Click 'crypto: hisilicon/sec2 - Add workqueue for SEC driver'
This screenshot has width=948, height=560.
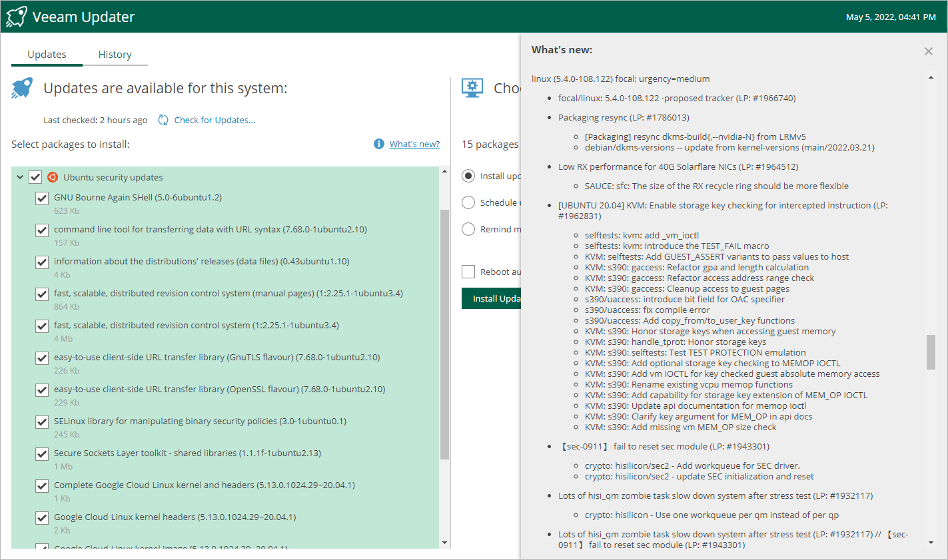[x=692, y=465]
